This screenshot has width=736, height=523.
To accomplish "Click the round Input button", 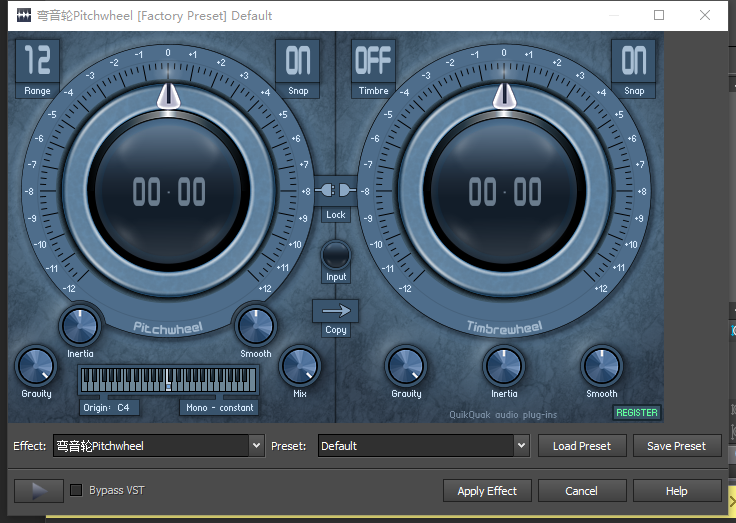I will pyautogui.click(x=336, y=254).
